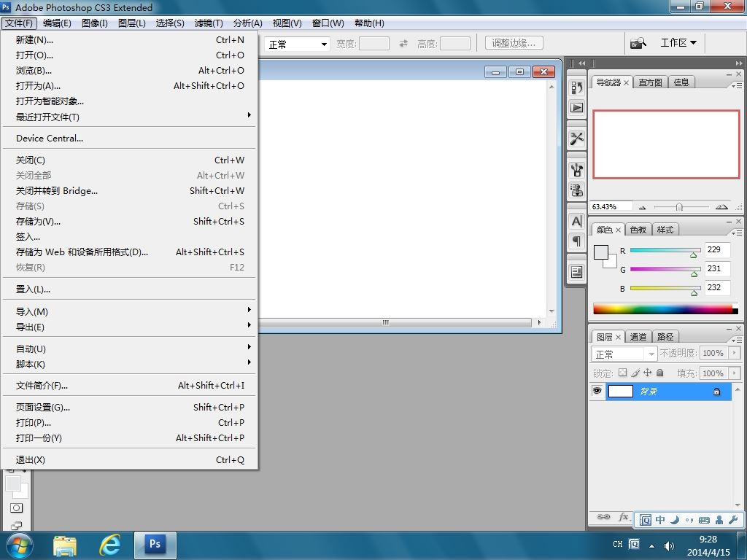Click the double-arrow collapse dock button

581,63
